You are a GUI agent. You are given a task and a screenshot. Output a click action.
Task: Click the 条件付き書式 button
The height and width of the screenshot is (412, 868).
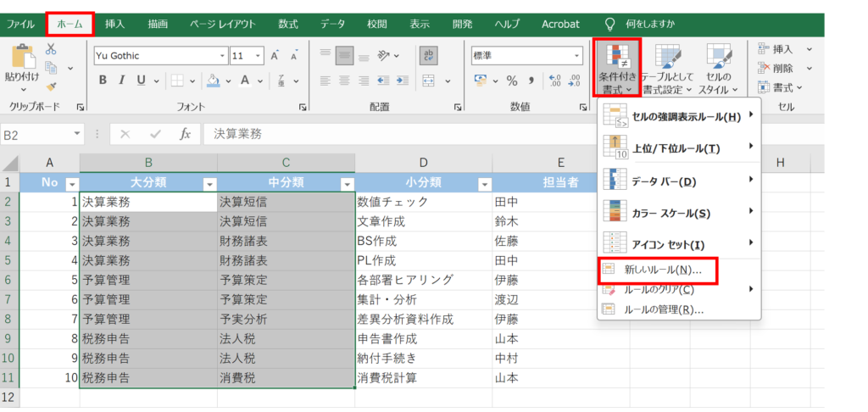(616, 68)
